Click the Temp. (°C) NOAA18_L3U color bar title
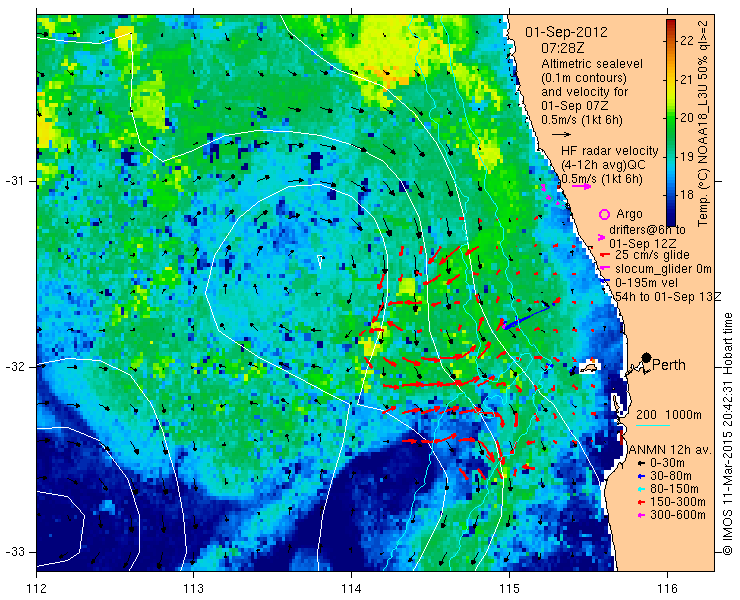Screen dimensions: 740x600 click(704, 123)
